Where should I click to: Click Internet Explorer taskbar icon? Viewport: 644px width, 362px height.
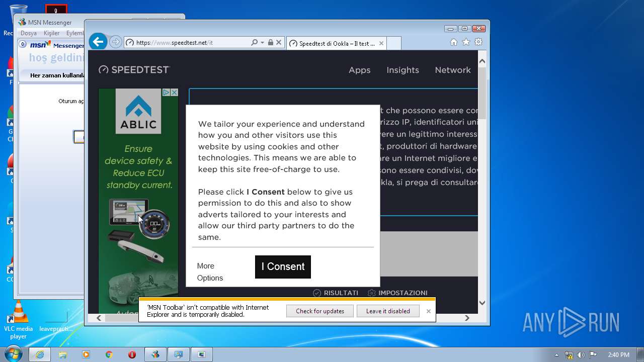[x=40, y=354]
